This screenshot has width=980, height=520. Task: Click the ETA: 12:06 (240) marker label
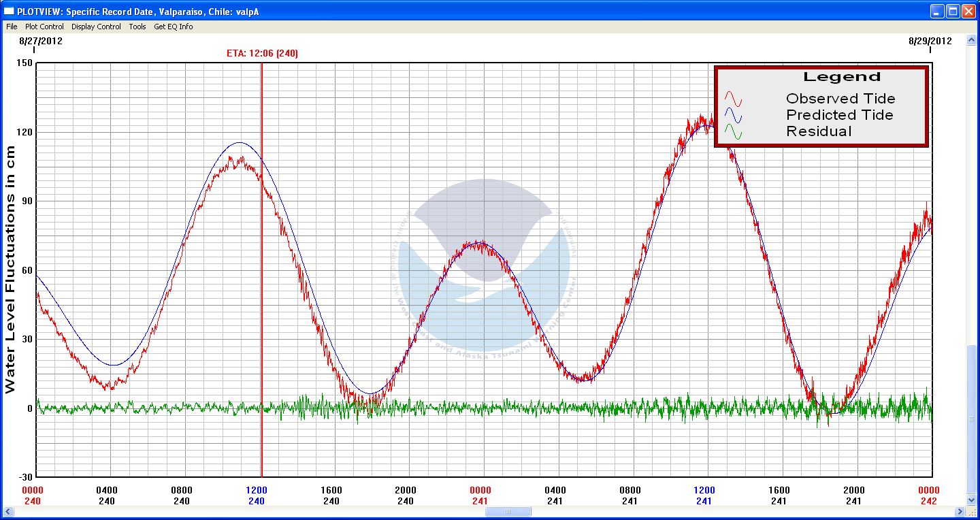[x=262, y=53]
